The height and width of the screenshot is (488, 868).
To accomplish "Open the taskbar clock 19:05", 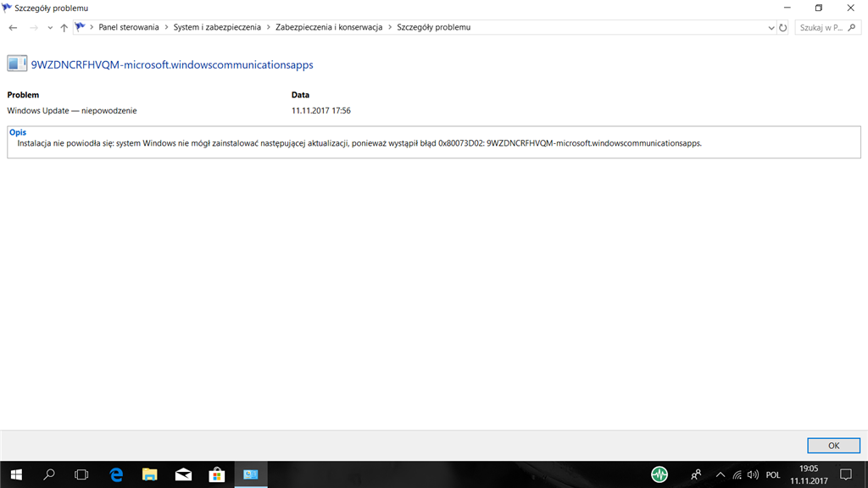I will (x=809, y=474).
